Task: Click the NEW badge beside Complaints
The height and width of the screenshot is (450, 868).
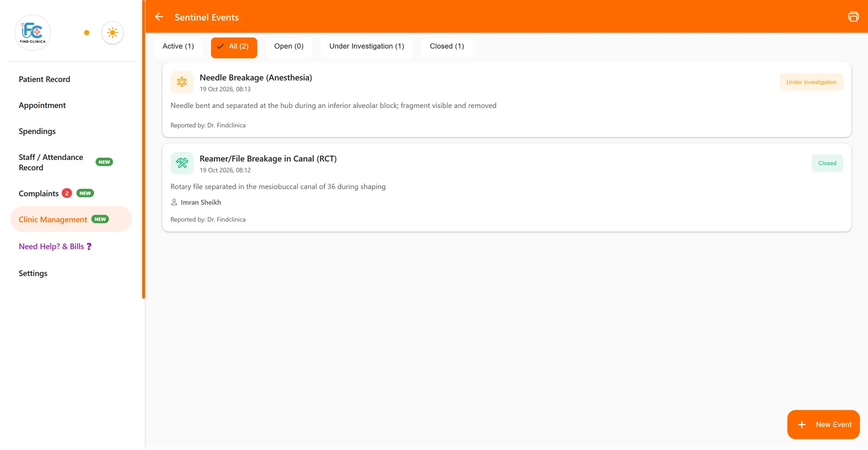Action: (85, 193)
